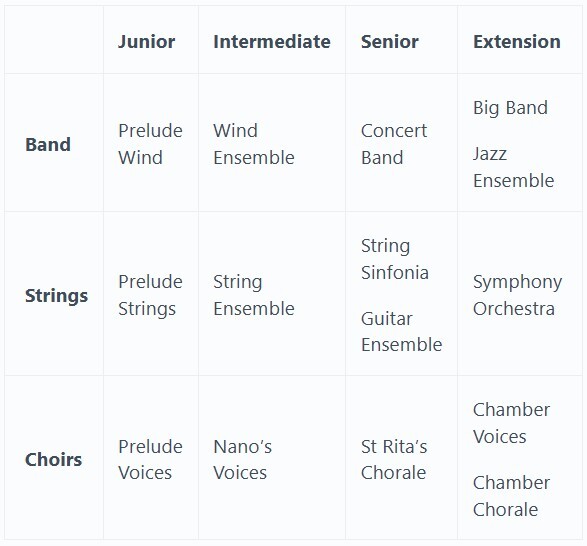Image resolution: width=587 pixels, height=546 pixels.
Task: Select the Extension column header
Action: click(517, 42)
